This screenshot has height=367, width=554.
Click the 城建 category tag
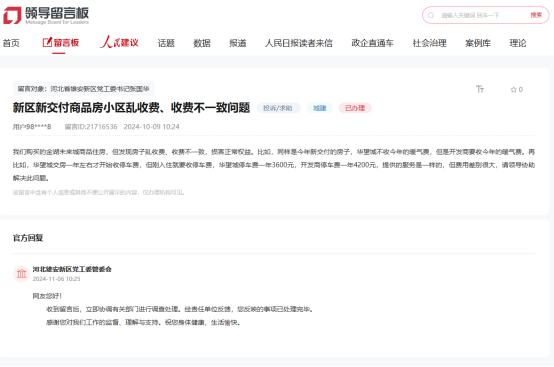(320, 108)
